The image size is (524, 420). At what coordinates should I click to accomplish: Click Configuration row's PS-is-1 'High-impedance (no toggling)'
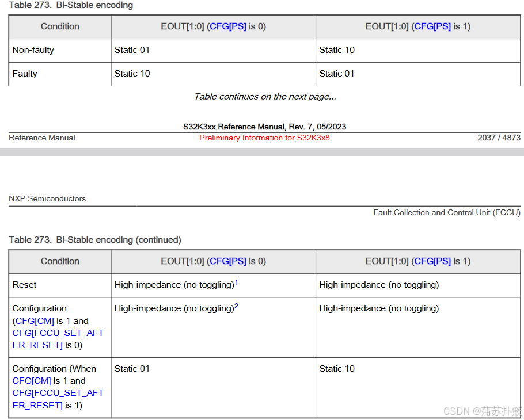379,308
